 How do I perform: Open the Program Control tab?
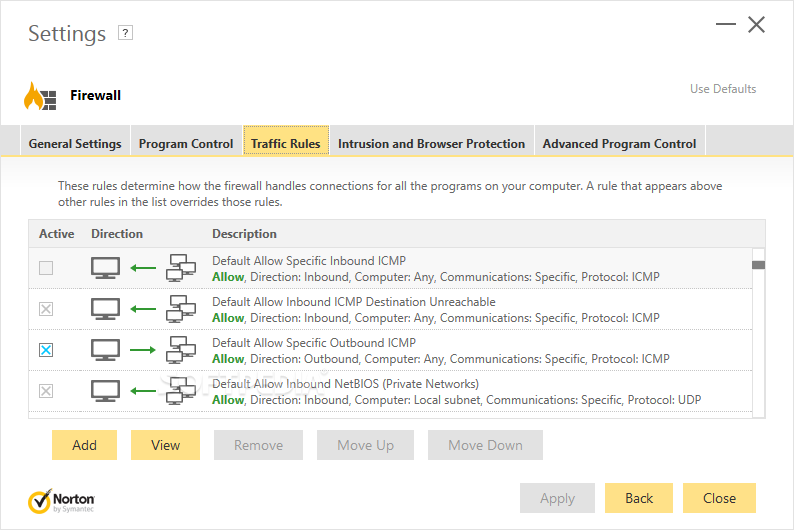click(186, 144)
